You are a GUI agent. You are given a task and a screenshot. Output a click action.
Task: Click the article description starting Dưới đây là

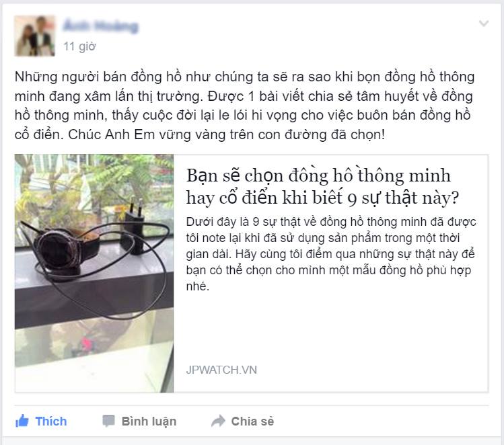pos(331,253)
